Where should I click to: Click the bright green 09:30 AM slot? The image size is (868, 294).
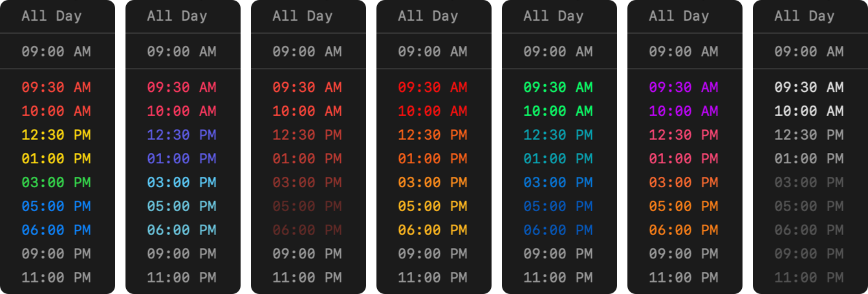pos(558,87)
